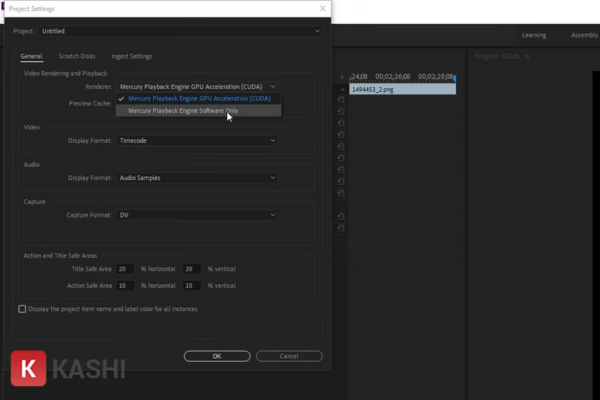This screenshot has width=600, height=400.
Task: Select the 1494453_2.png clip in timeline
Action: click(403, 90)
